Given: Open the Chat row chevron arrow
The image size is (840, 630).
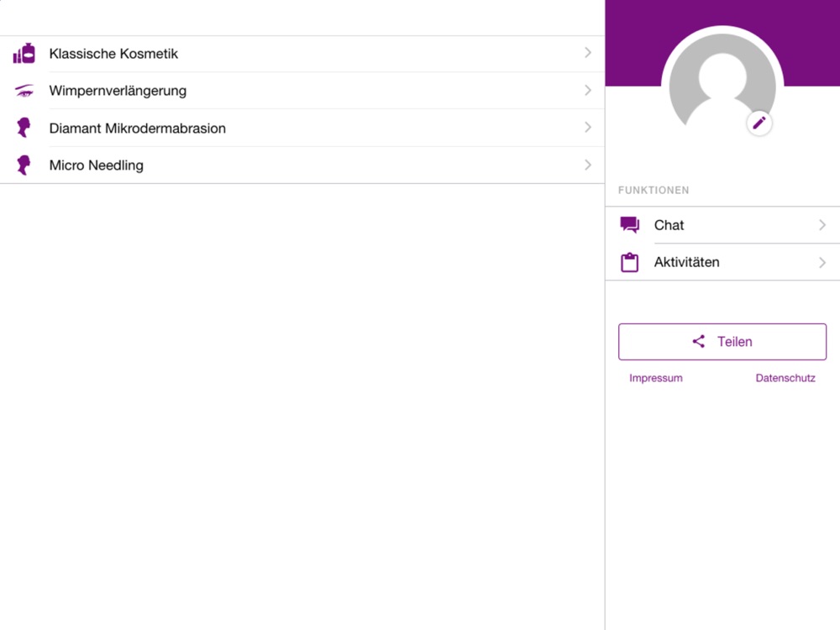Looking at the screenshot, I should tap(822, 225).
